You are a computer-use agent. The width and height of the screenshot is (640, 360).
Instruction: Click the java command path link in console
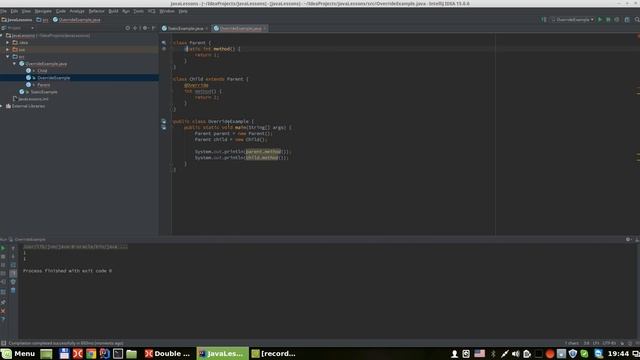(x=76, y=247)
